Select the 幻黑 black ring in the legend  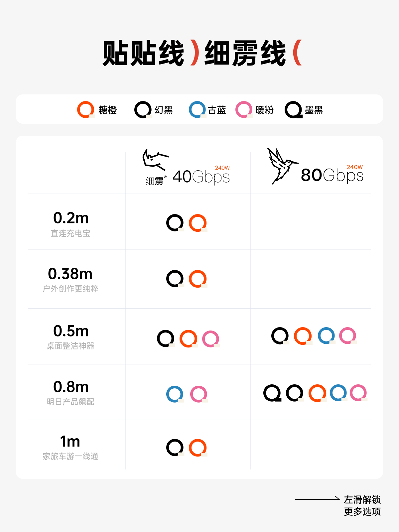tap(143, 110)
